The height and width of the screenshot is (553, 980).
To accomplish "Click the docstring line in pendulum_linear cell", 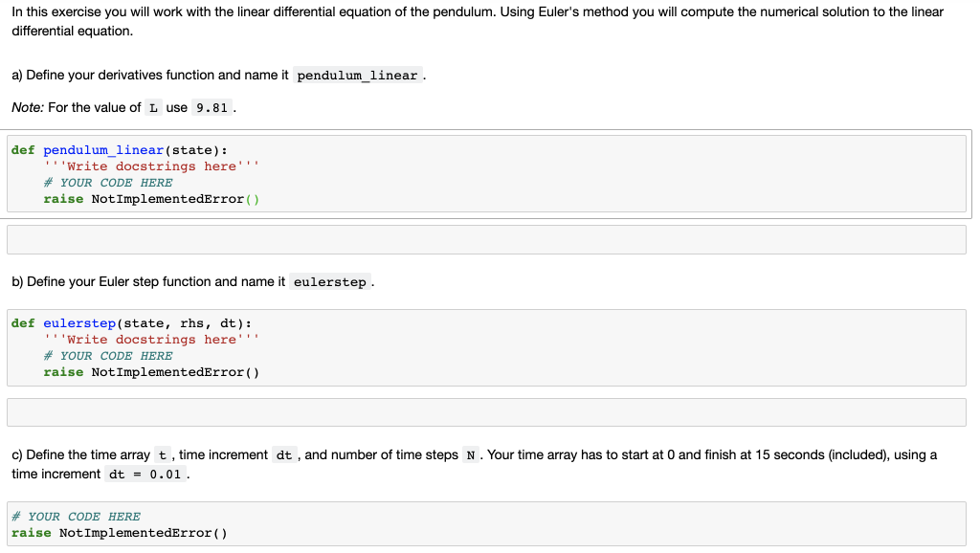I will tap(150, 166).
